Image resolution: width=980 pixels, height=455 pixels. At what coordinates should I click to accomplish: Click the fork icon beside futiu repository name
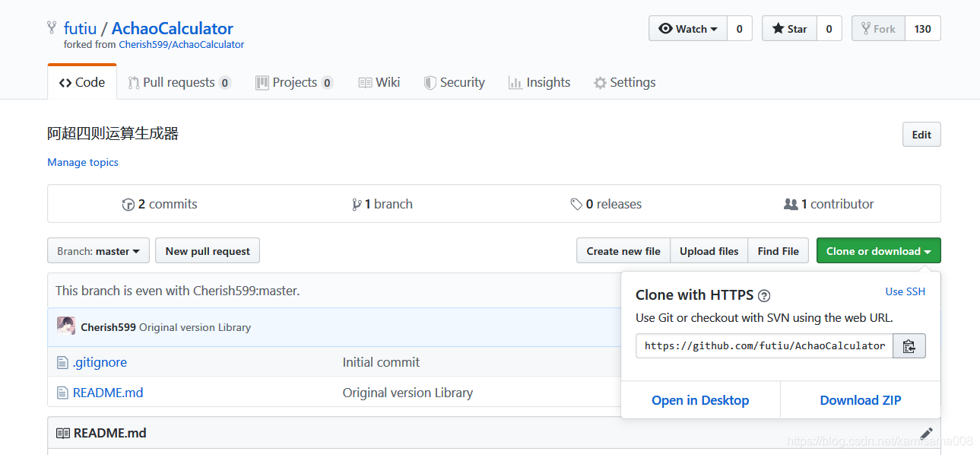point(52,28)
